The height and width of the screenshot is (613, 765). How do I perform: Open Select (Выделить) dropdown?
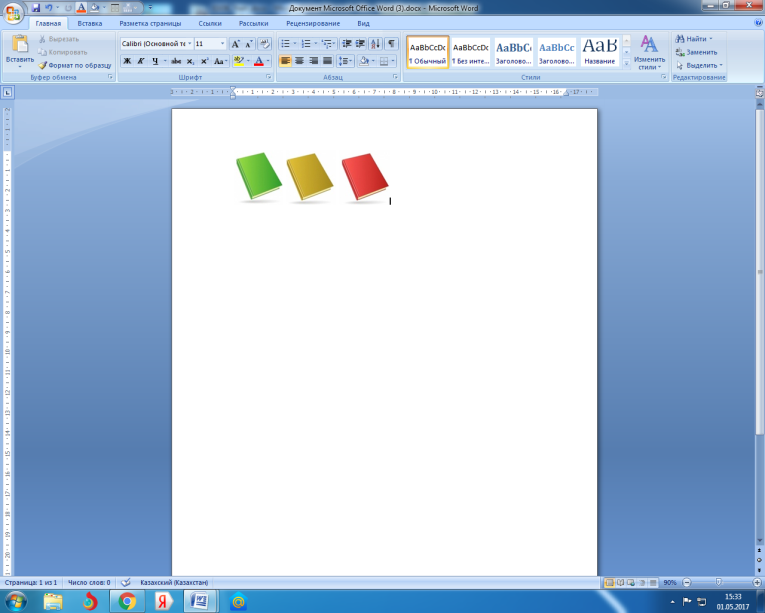699,65
